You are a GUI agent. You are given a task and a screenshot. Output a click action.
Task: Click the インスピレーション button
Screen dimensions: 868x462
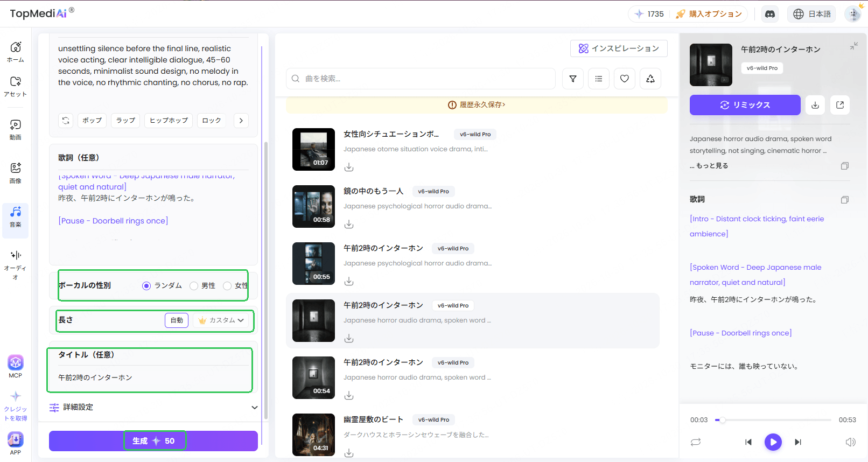[x=619, y=48]
